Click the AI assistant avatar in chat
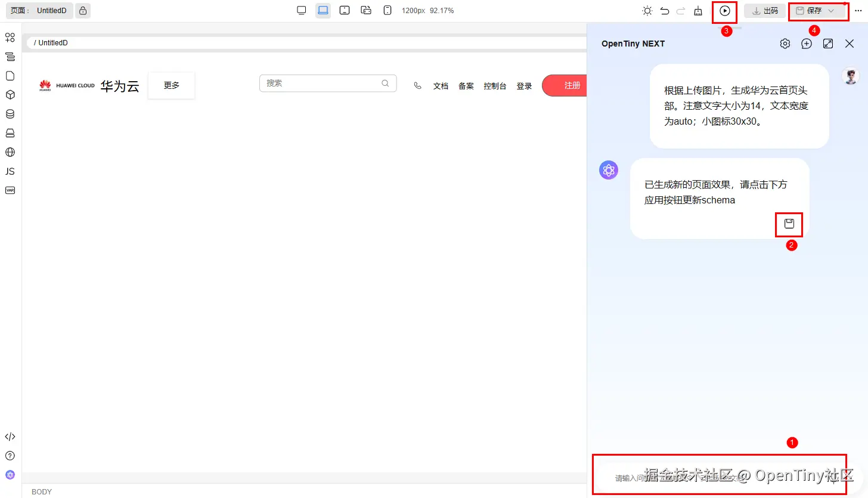This screenshot has height=498, width=868. [x=609, y=170]
